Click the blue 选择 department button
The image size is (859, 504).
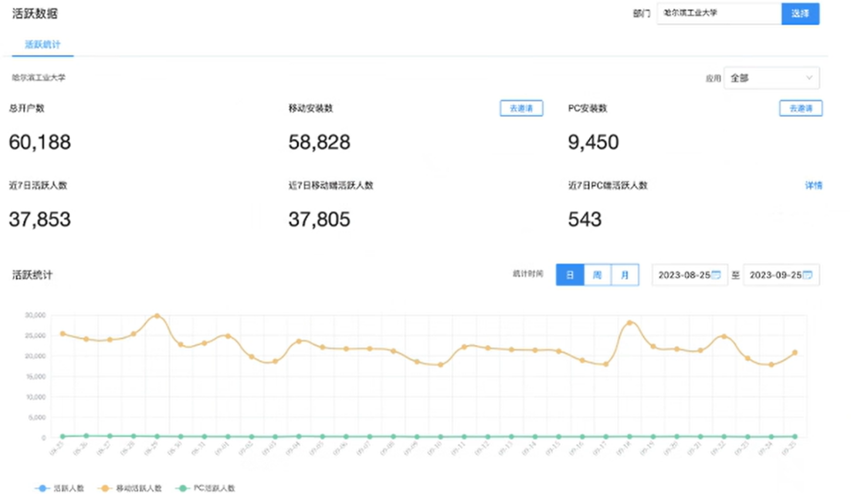(x=800, y=13)
